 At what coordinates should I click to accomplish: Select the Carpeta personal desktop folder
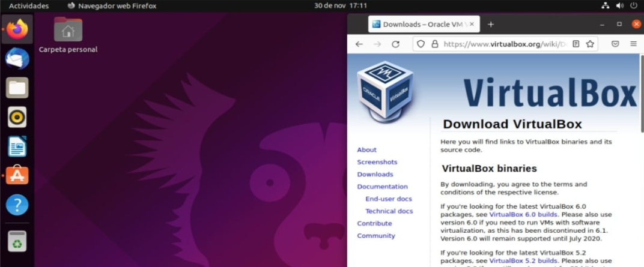pyautogui.click(x=68, y=35)
